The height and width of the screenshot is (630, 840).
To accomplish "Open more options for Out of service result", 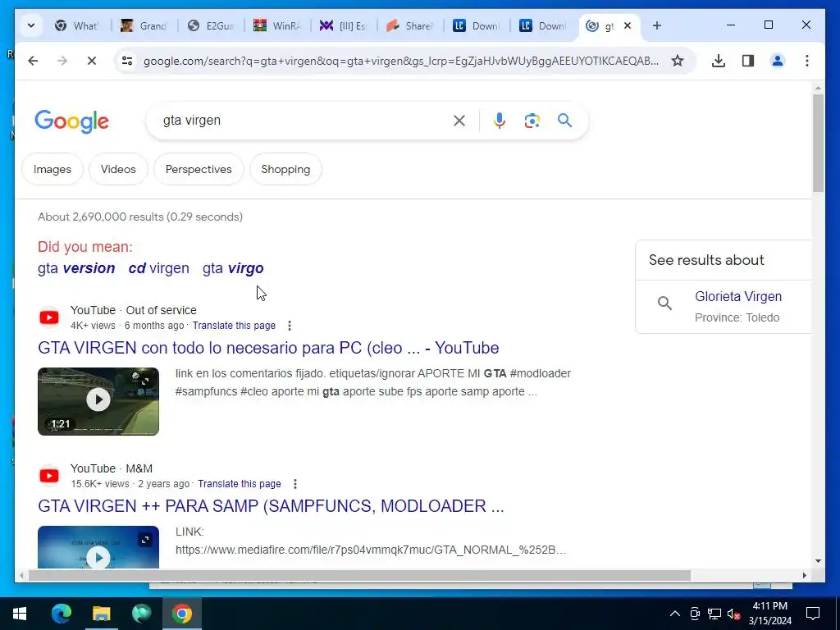I will pyautogui.click(x=290, y=326).
